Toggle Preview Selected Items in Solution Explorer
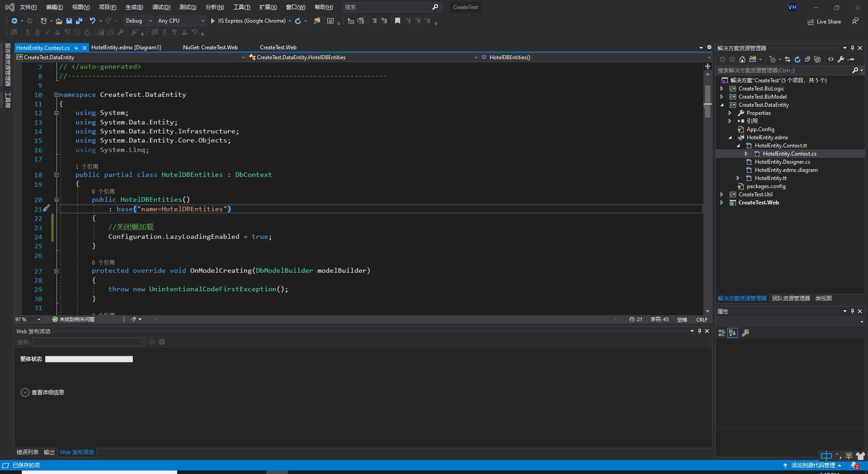 click(x=851, y=59)
